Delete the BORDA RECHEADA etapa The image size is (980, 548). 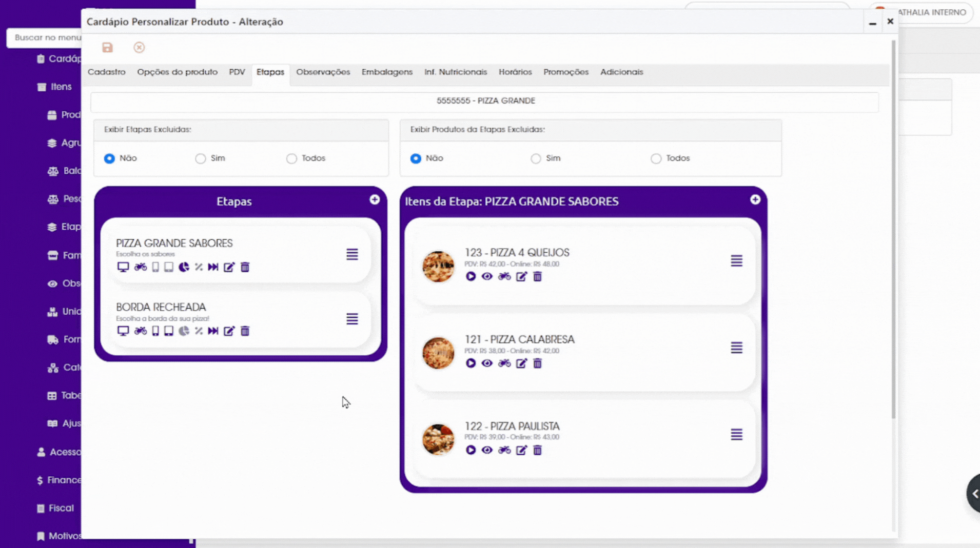245,331
